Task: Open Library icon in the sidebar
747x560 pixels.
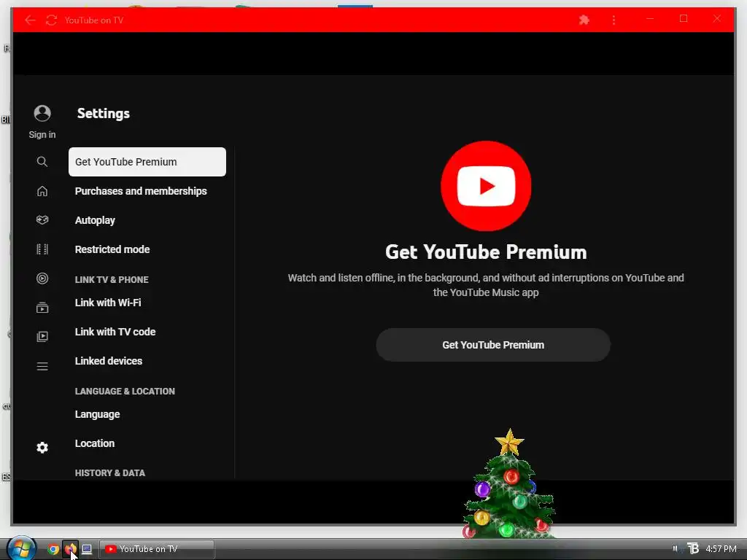Action: point(42,337)
